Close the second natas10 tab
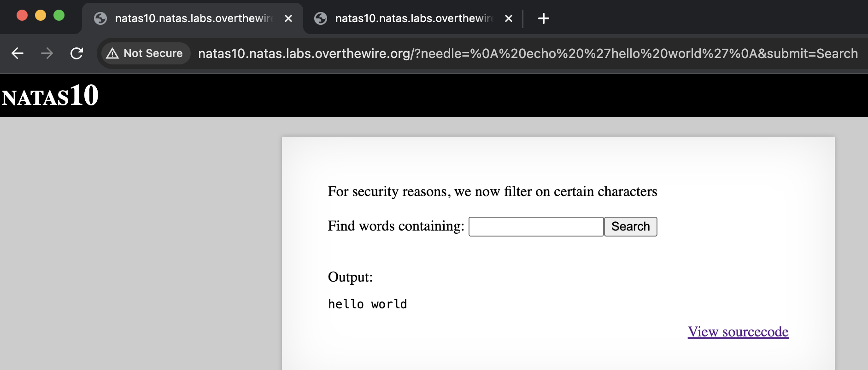Screen dimensions: 868x370 509,18
